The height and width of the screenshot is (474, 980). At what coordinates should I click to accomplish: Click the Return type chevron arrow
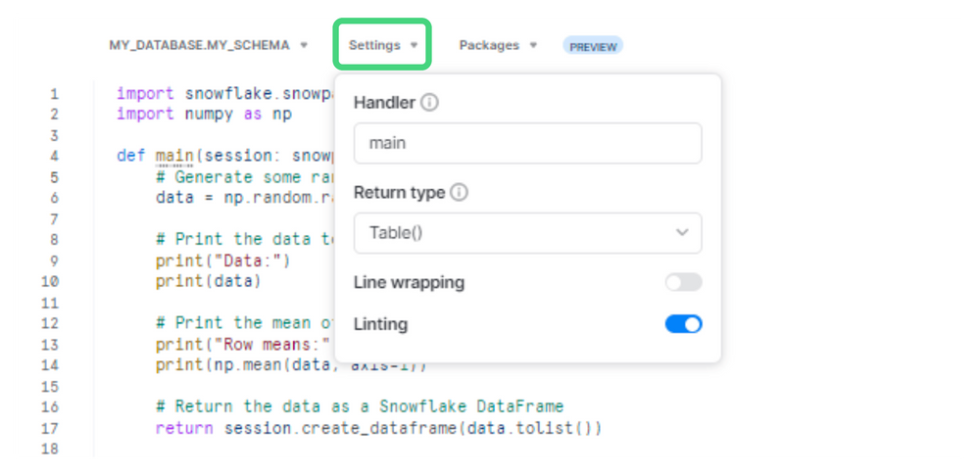(x=682, y=232)
